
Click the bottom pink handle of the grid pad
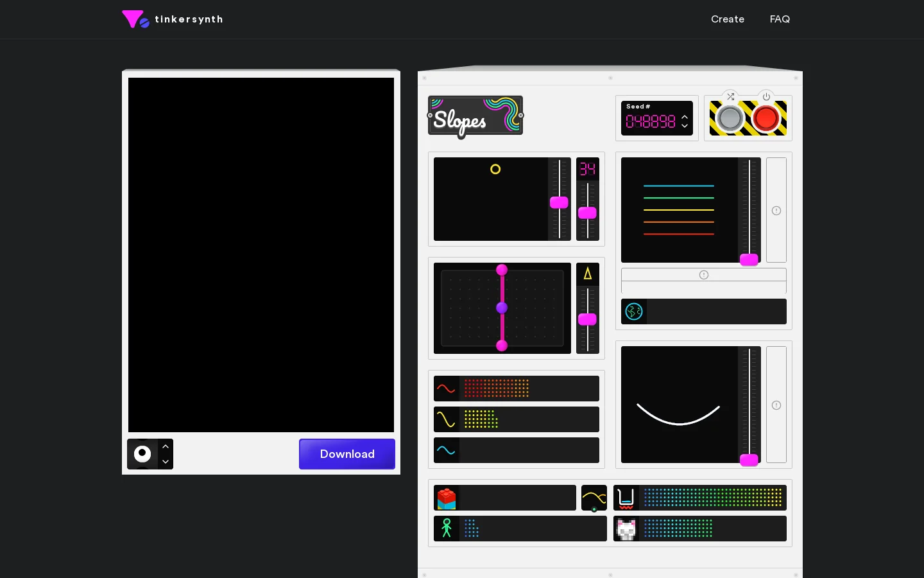tap(502, 346)
